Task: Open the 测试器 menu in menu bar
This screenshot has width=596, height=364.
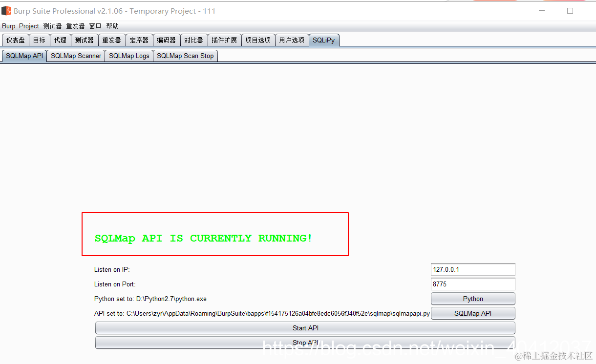Action: (52, 26)
